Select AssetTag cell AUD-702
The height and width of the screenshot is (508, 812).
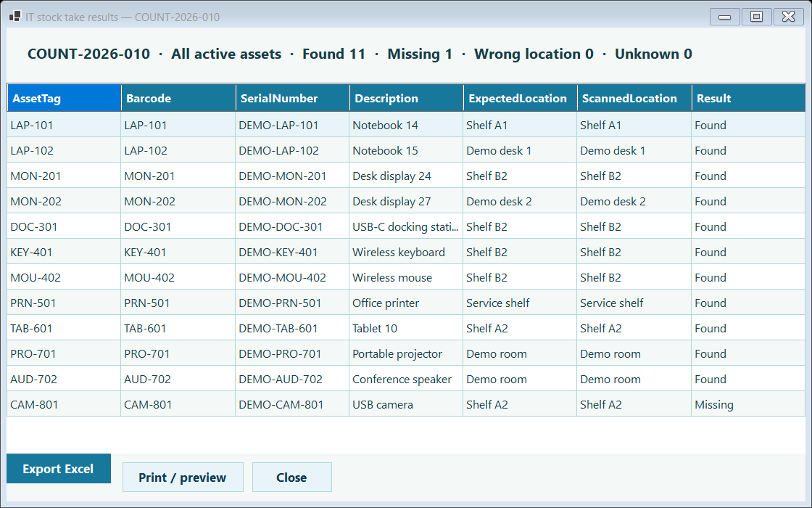point(64,379)
